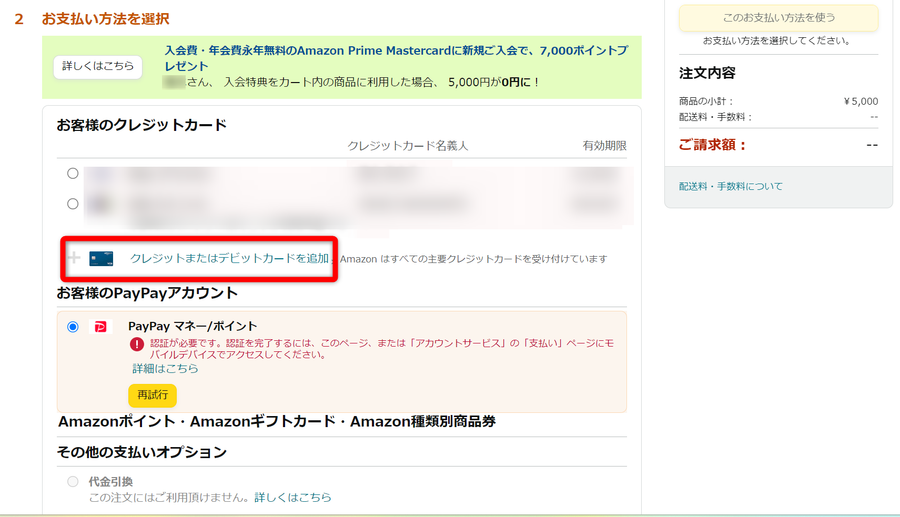Viewport: 900px width, 517px height.
Task: Open the Amazon Prime Mastercard promotion link
Action: [x=396, y=58]
